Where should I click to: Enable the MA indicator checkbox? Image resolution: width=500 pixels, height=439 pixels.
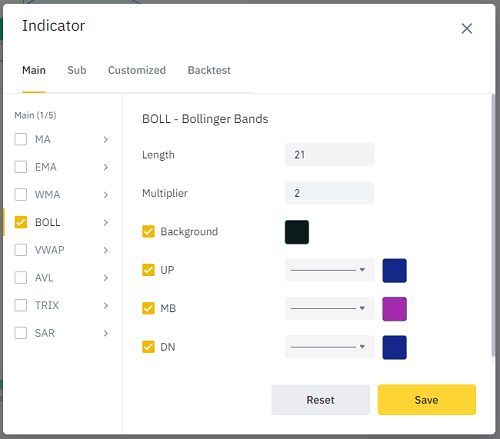tap(21, 139)
